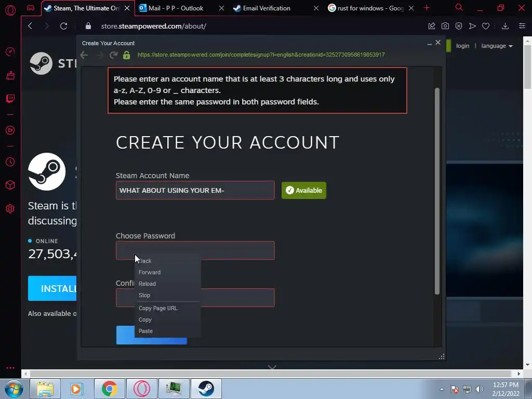Screen dimensions: 532x399
Task: Open the language dropdown
Action: (x=497, y=46)
